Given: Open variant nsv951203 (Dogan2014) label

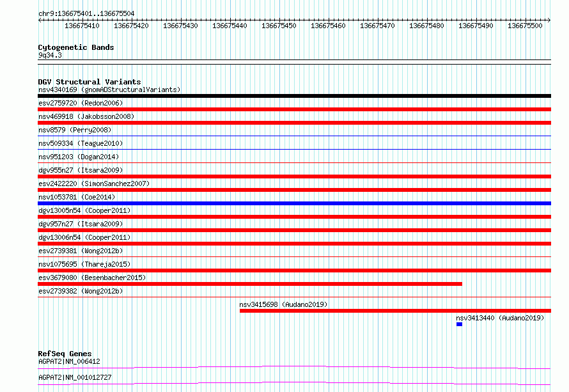Looking at the screenshot, I should tap(79, 157).
